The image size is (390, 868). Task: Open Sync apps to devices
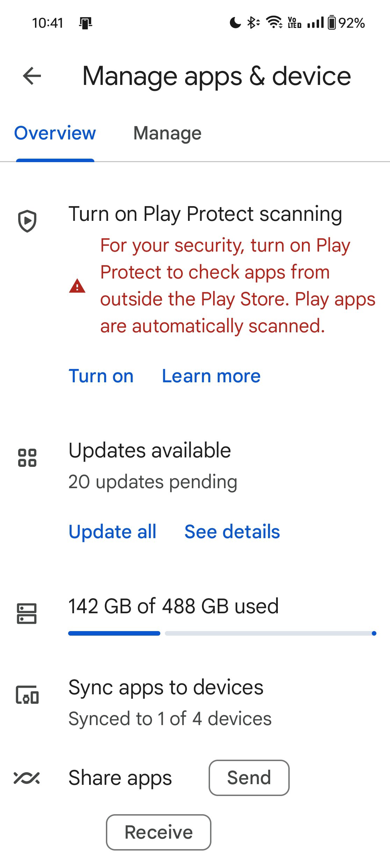pos(166,688)
